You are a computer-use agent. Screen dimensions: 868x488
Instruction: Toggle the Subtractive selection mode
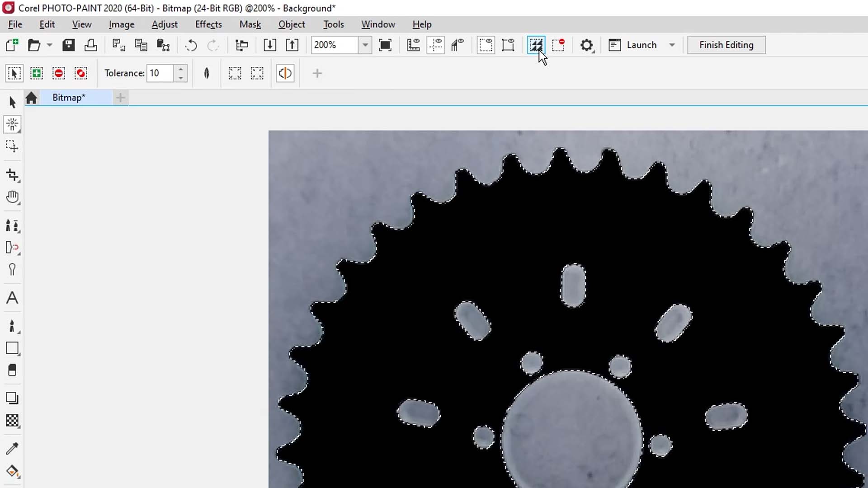tap(58, 73)
